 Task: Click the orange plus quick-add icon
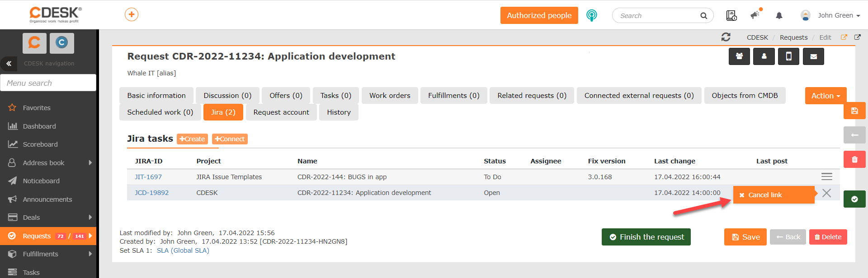pos(132,14)
